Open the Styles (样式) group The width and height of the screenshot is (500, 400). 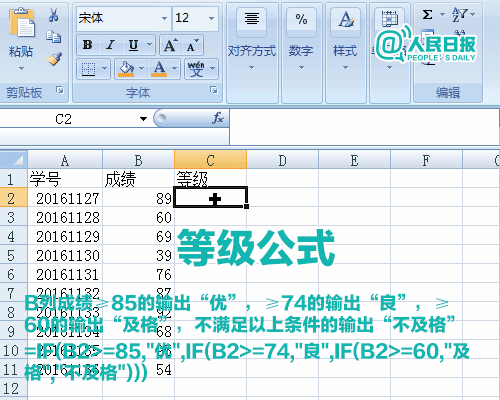(345, 53)
